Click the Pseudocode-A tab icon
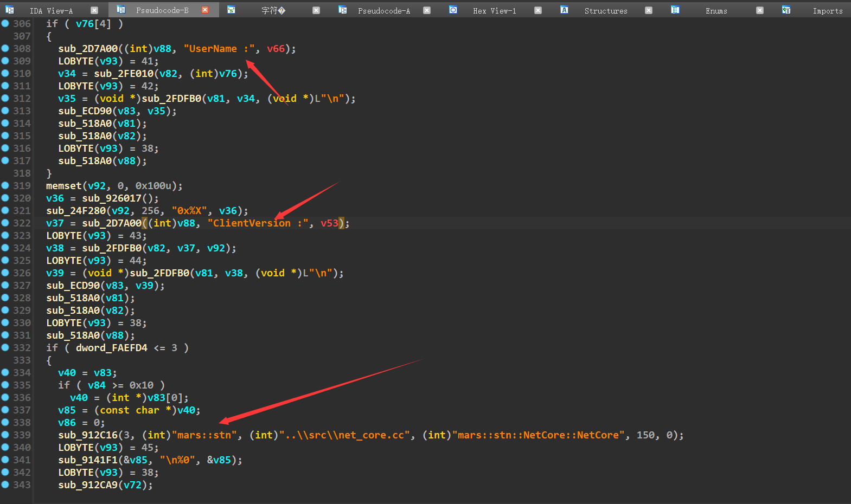The width and height of the screenshot is (851, 504). pos(342,10)
